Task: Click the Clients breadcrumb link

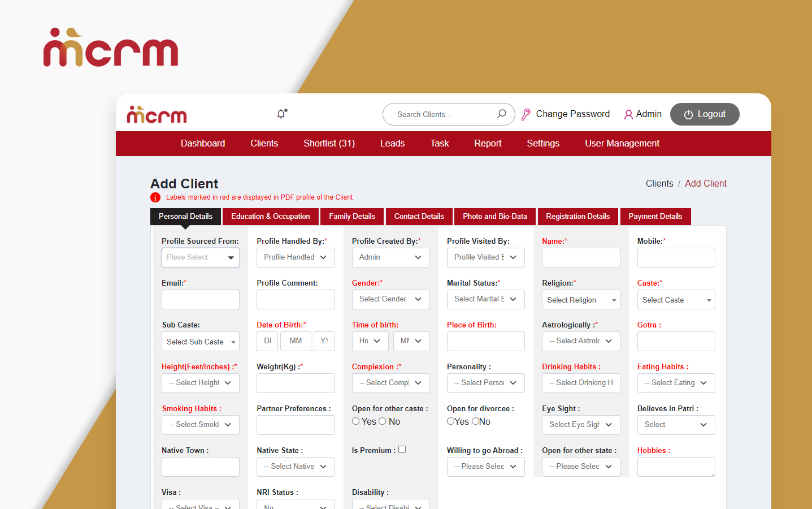Action: tap(659, 183)
